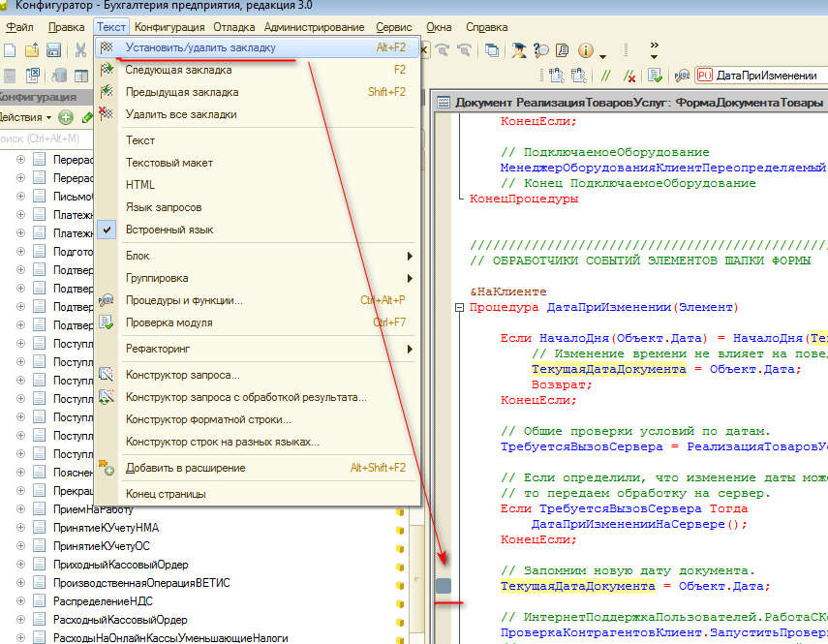
Task: Click Add to extension (Добавить в расширение)
Action: point(185,468)
